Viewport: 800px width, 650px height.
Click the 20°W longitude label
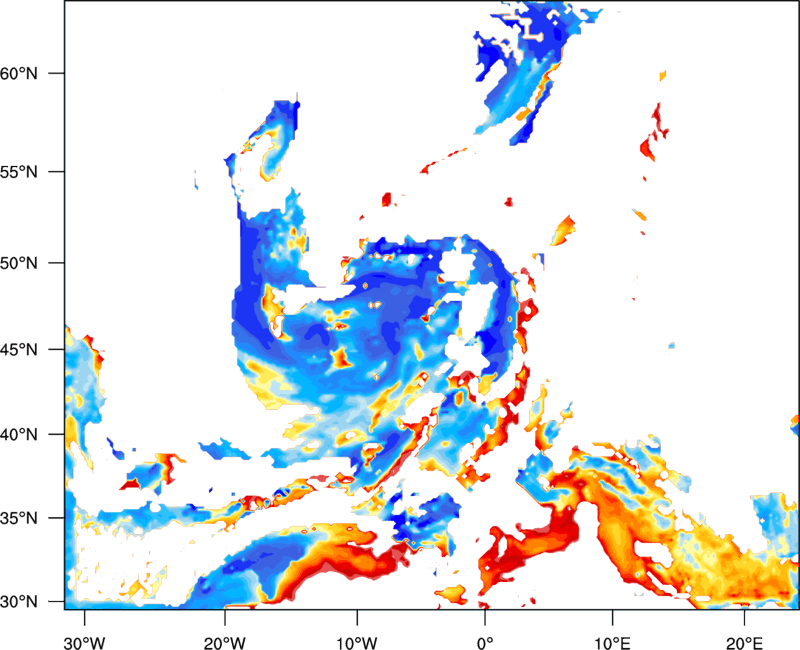(225, 643)
